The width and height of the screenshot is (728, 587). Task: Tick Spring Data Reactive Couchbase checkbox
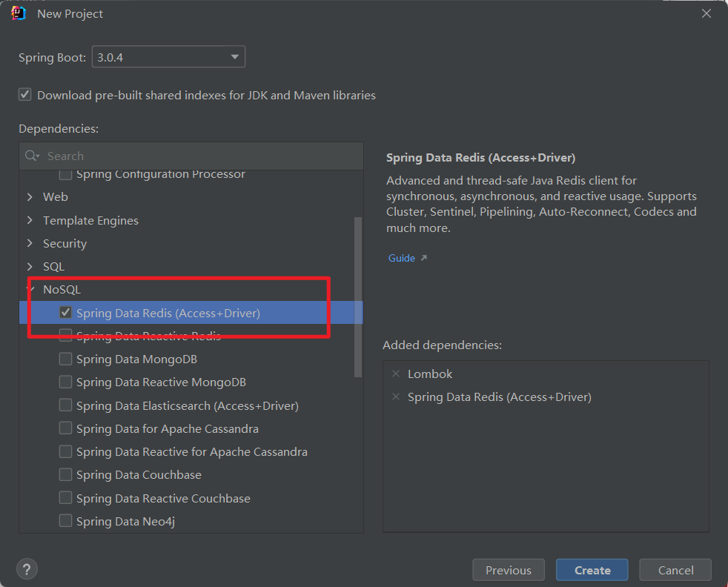[65, 497]
